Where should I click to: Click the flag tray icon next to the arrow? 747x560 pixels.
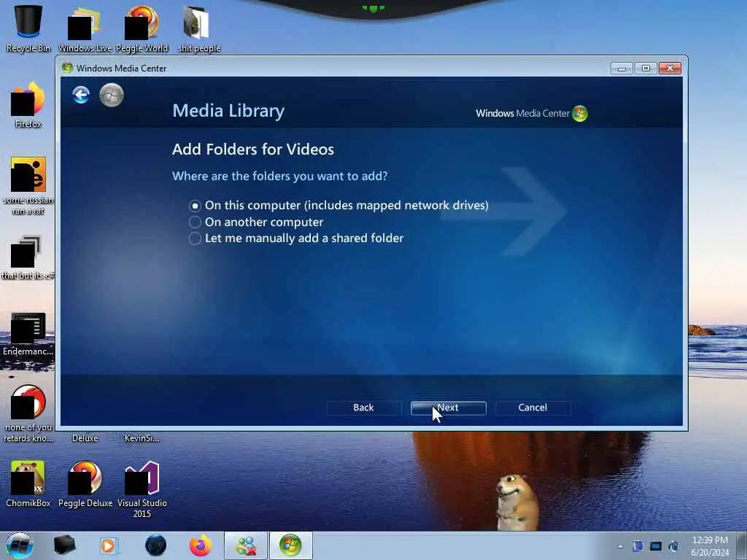coord(638,546)
